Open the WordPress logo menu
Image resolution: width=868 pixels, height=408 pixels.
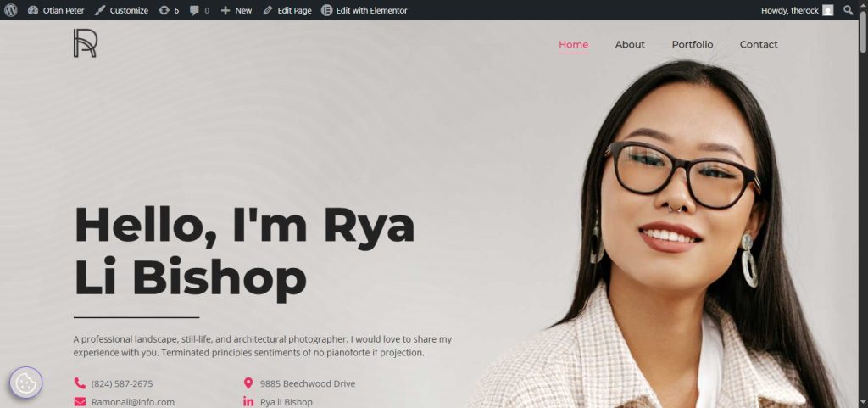point(10,10)
